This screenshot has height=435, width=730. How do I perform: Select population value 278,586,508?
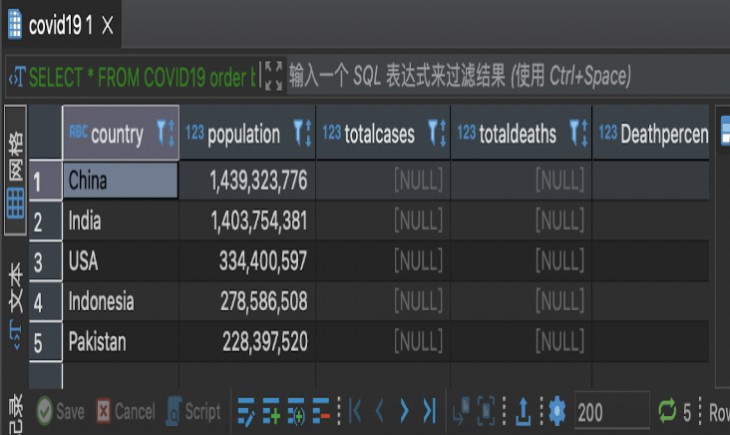[248, 301]
